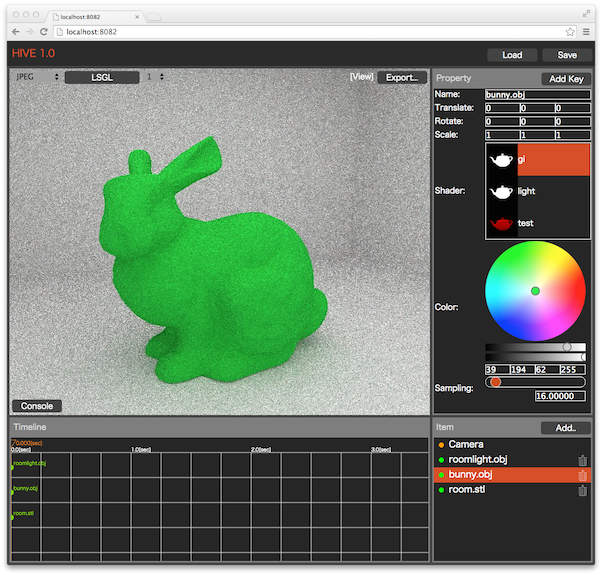Click the browser back arrow
The image size is (602, 575).
15,32
